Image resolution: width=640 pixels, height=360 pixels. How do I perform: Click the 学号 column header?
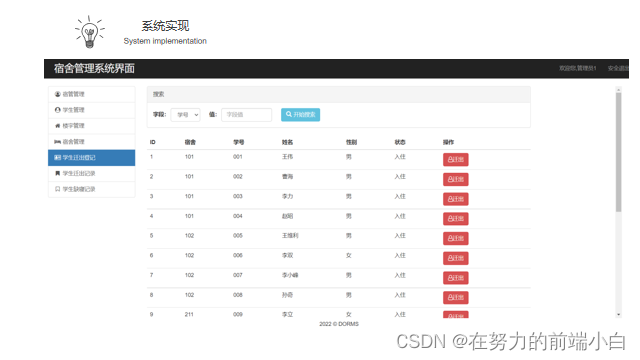pyautogui.click(x=239, y=142)
